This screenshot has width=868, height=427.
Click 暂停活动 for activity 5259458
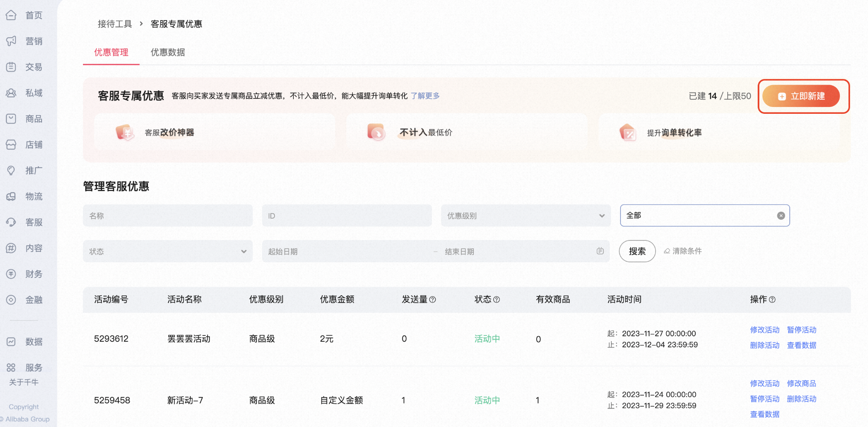tap(765, 399)
